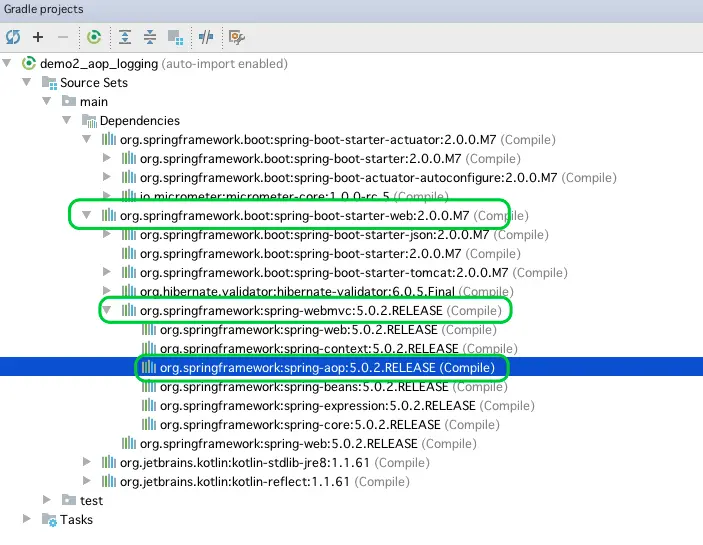Refresh all Gradle projects icon
This screenshot has height=545, width=703.
tap(13, 37)
